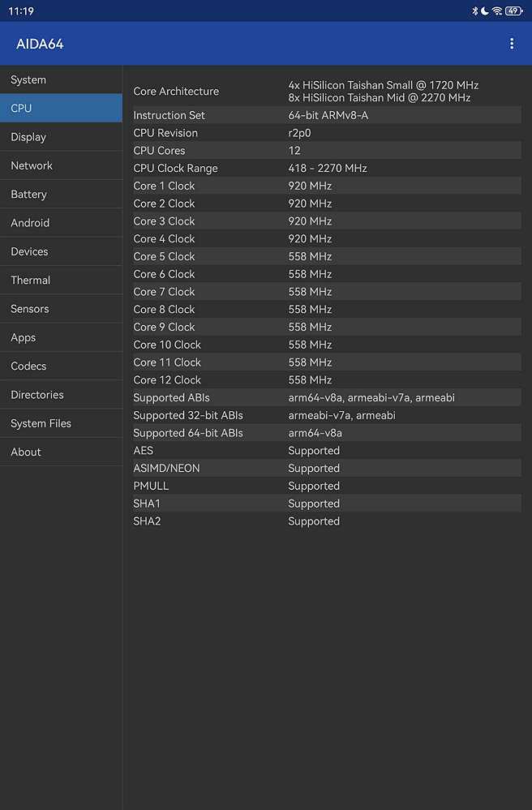
Task: Tap the Wi-Fi status icon
Action: (x=497, y=11)
